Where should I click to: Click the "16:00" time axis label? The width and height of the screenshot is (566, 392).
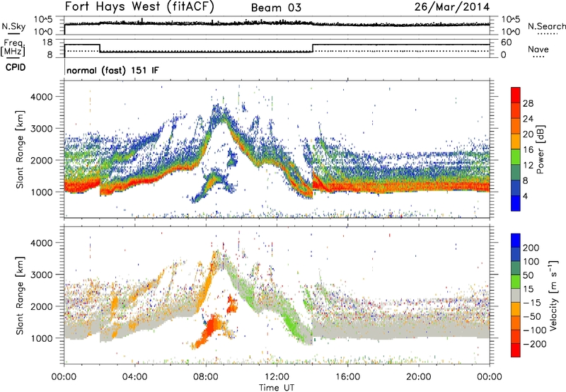tap(347, 377)
